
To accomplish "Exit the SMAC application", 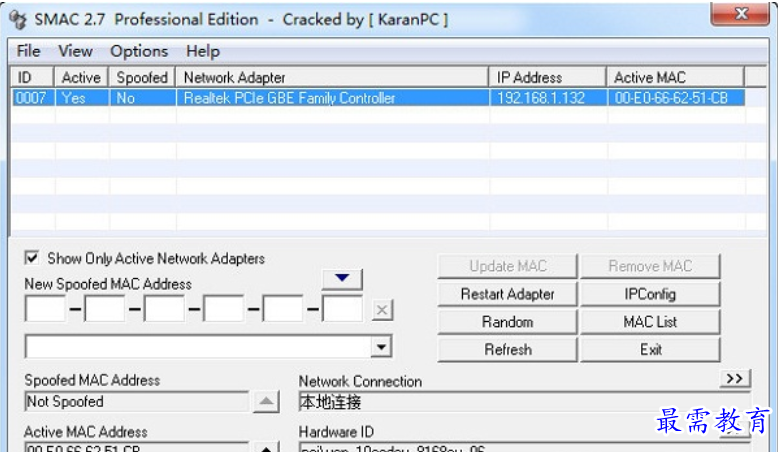I will point(650,350).
